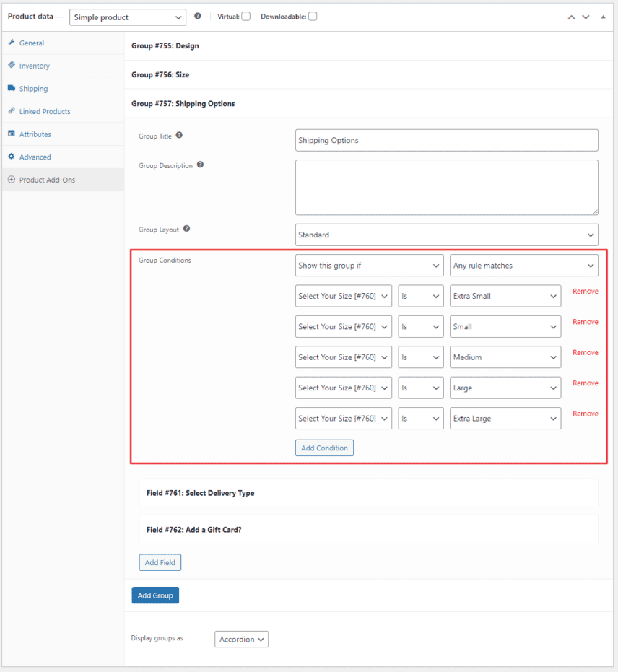
Task: Open the help tooltip beside product type
Action: [197, 16]
